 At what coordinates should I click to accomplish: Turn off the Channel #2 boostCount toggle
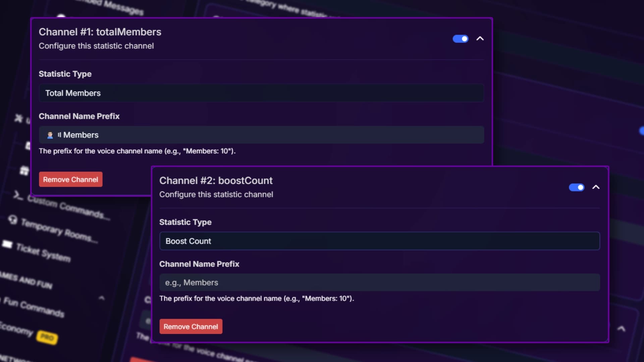click(577, 187)
